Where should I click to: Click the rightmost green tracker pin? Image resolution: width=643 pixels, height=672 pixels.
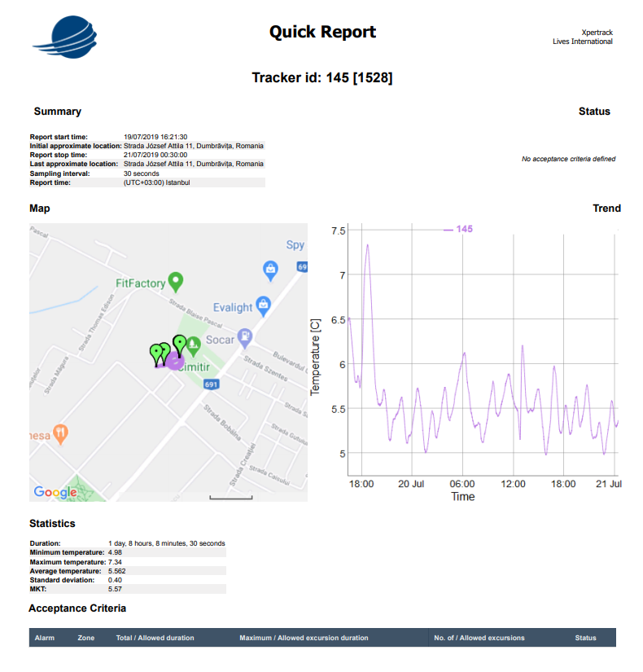pyautogui.click(x=180, y=344)
